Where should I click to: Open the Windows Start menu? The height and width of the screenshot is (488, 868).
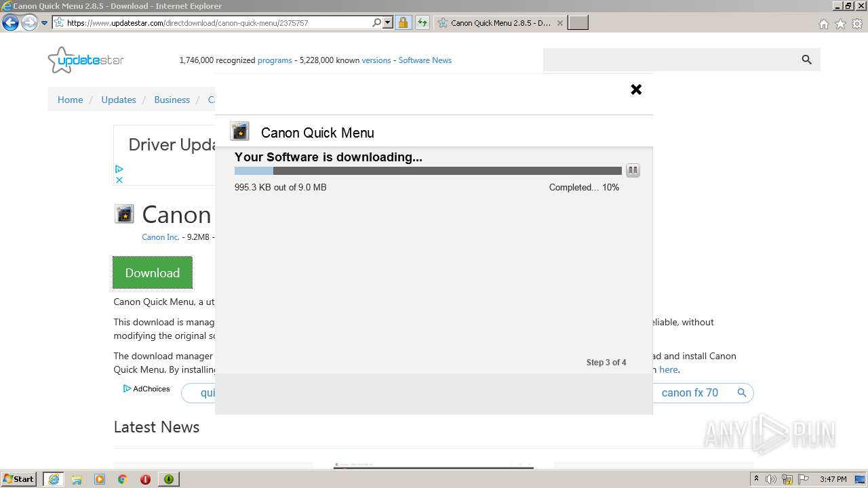point(19,479)
